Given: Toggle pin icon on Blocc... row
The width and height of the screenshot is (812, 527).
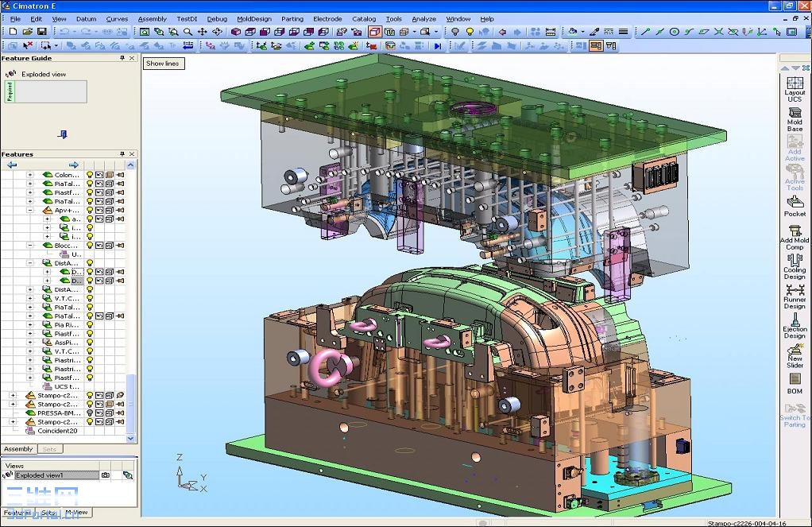Looking at the screenshot, I should pos(120,245).
